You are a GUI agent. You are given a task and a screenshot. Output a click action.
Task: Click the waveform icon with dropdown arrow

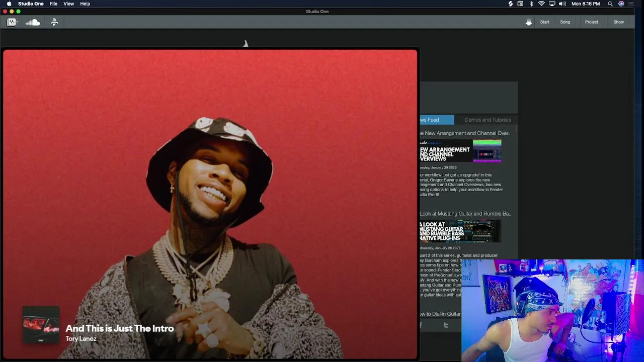12,22
